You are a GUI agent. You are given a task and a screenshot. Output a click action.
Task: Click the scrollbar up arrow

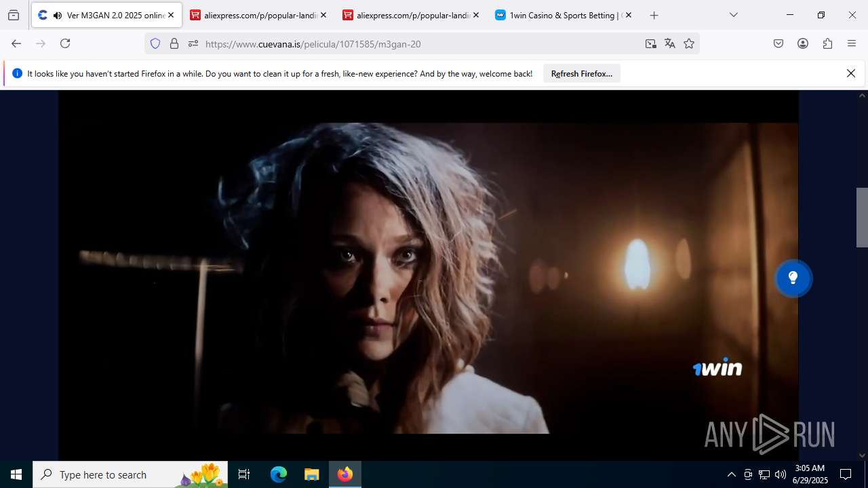click(862, 95)
